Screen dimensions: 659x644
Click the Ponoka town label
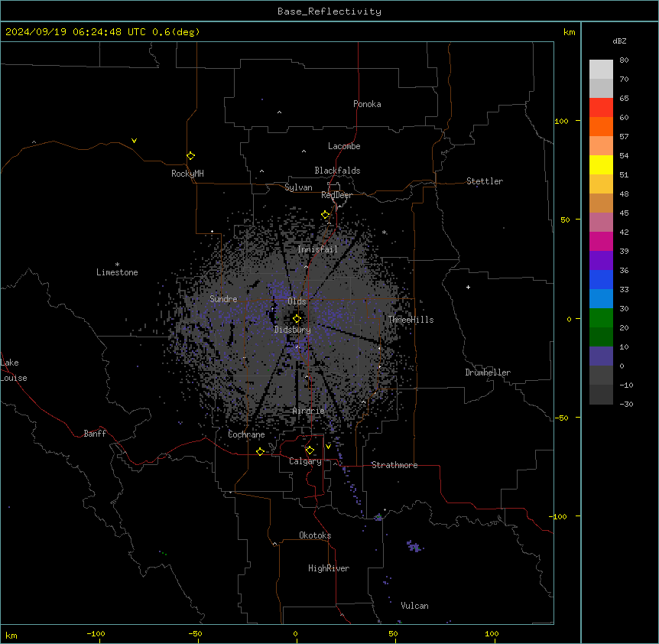tap(367, 104)
